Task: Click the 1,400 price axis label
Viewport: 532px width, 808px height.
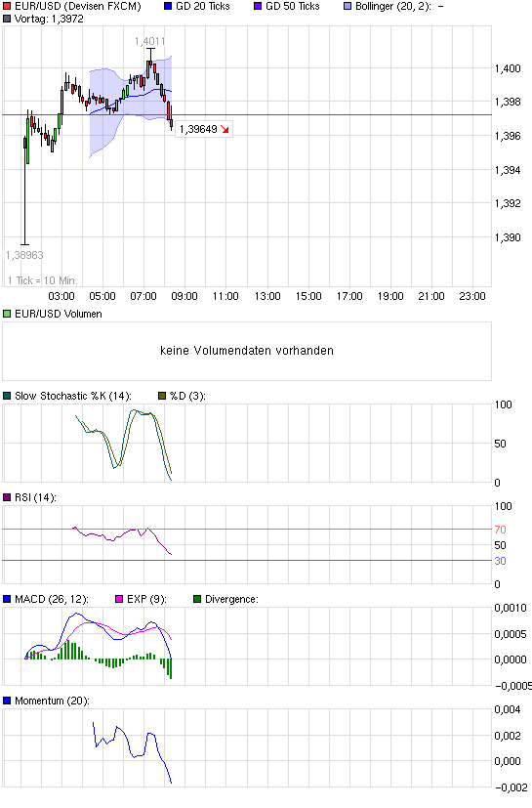Action: tap(508, 68)
